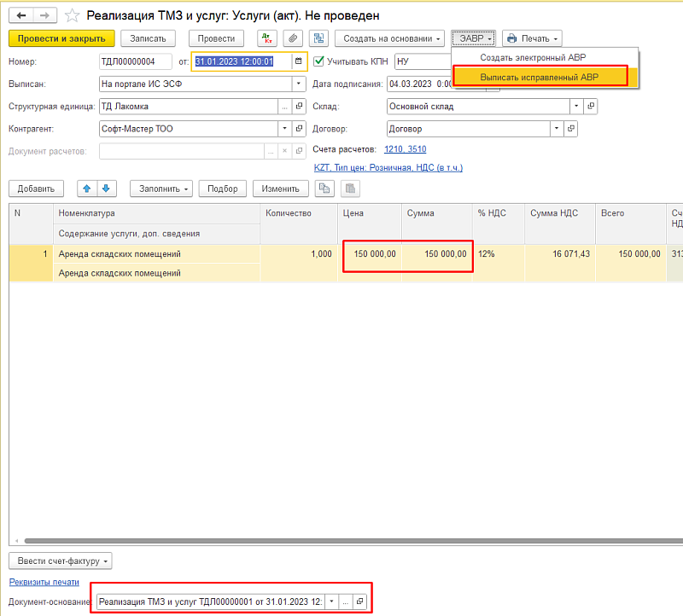Click the paperclip attached files icon
This screenshot has width=683, height=616.
(x=292, y=38)
